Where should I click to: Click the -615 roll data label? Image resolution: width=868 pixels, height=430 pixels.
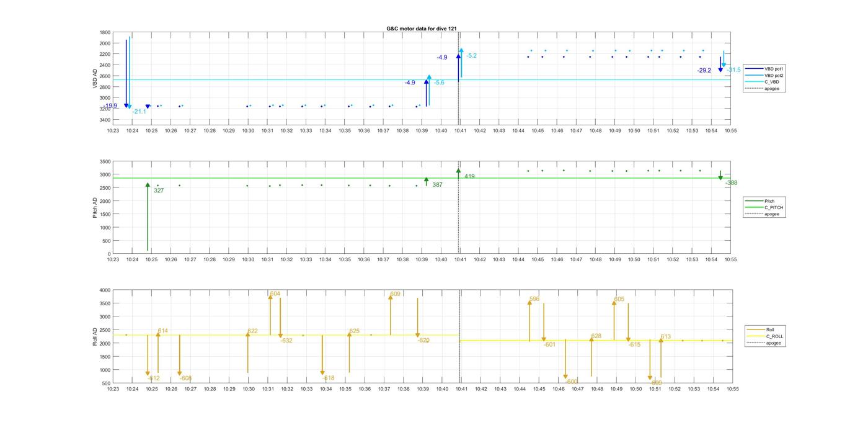pos(634,344)
